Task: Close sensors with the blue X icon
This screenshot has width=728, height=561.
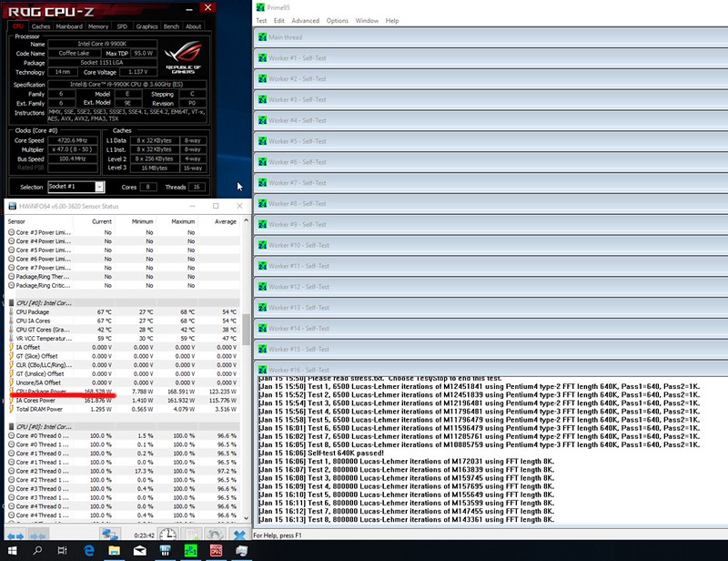Action: click(x=238, y=535)
